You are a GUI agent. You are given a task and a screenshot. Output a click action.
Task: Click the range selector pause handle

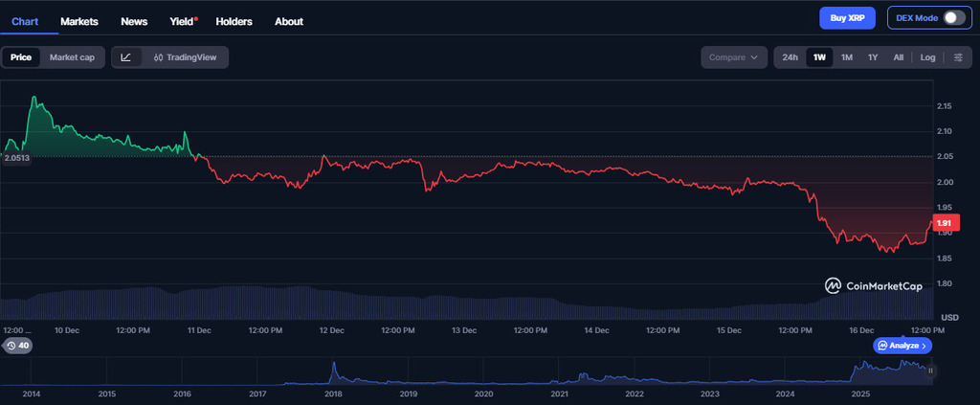(930, 370)
